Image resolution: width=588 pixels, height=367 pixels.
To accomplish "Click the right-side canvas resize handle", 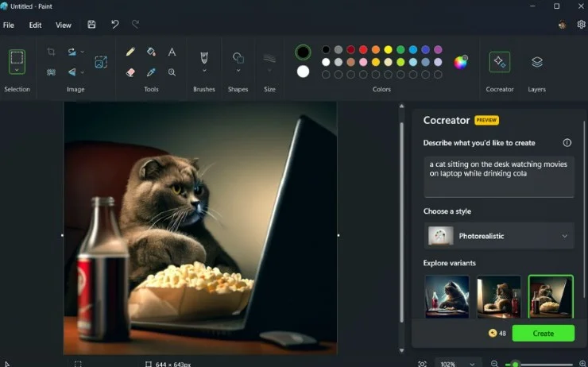I will (338, 235).
